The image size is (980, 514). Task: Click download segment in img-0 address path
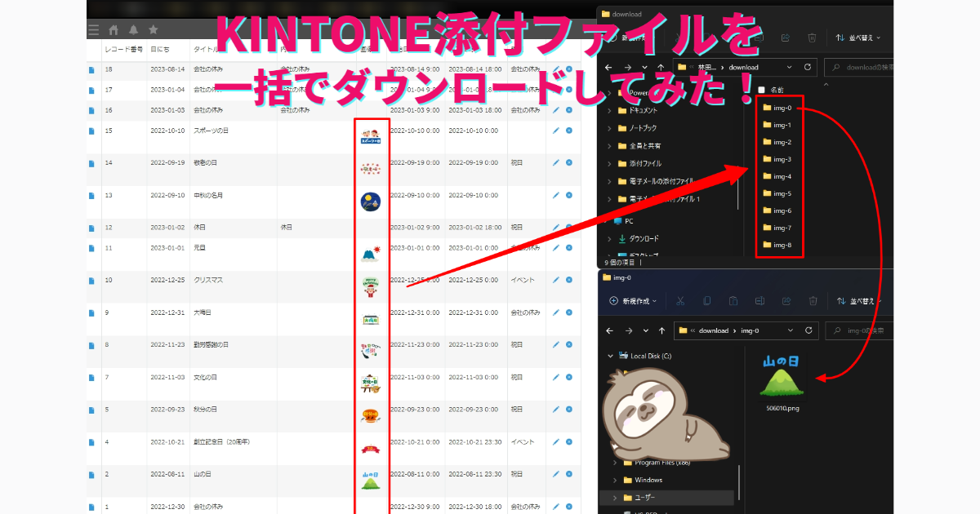point(713,330)
